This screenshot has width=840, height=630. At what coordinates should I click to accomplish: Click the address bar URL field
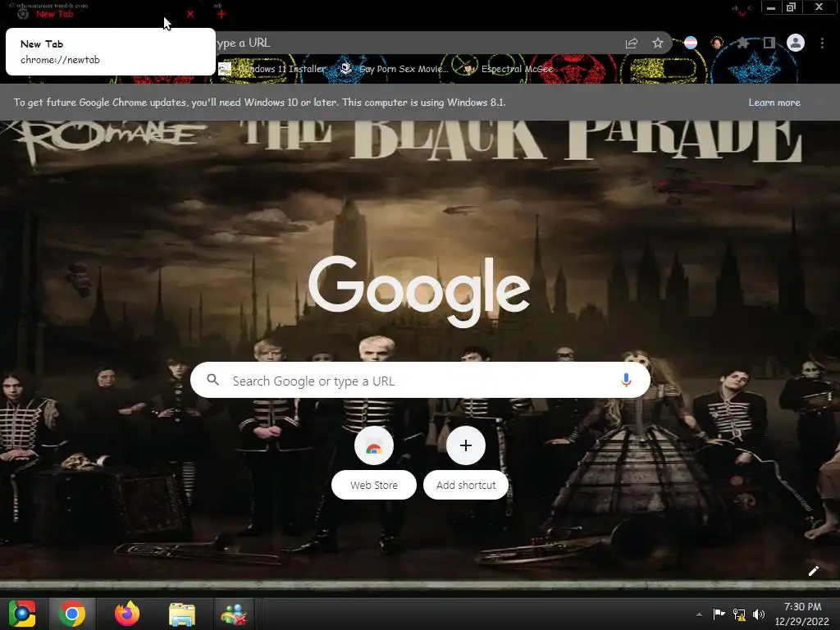click(418, 43)
